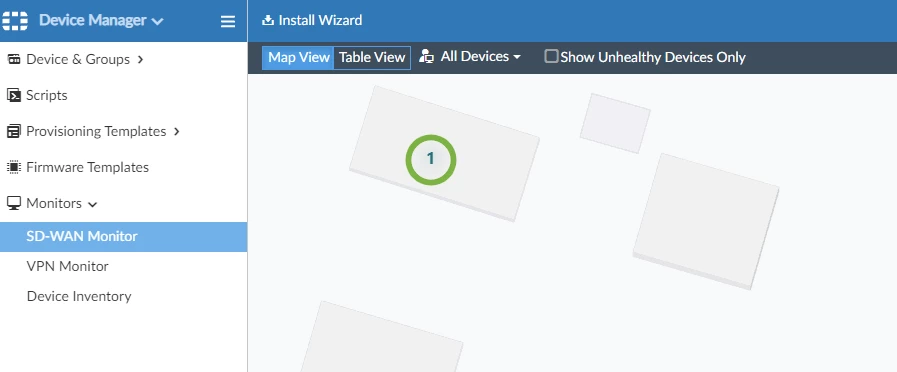Click green device cluster marker 1
Screen dimensions: 897x372
[x=431, y=159]
